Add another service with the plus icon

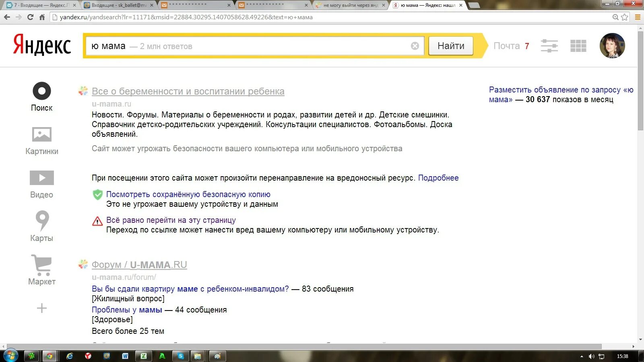(42, 309)
